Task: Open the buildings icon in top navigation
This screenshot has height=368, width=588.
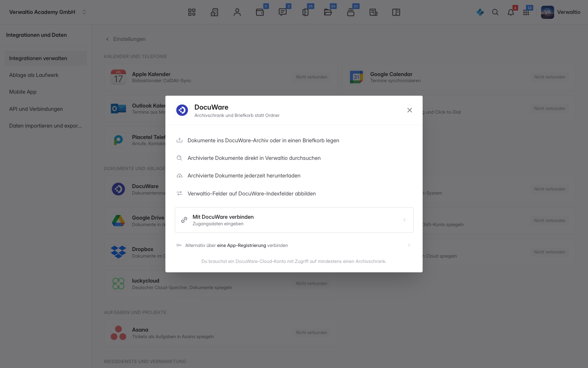Action: pos(214,12)
